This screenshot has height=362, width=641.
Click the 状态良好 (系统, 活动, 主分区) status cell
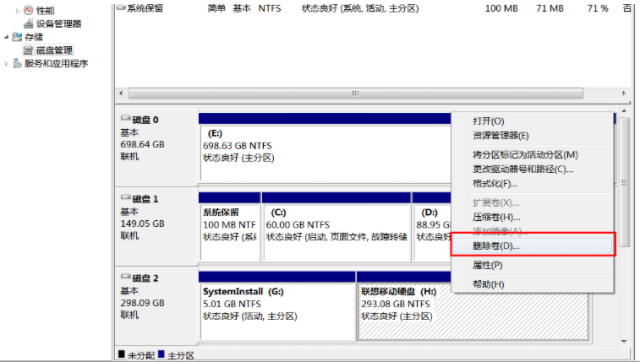point(360,8)
